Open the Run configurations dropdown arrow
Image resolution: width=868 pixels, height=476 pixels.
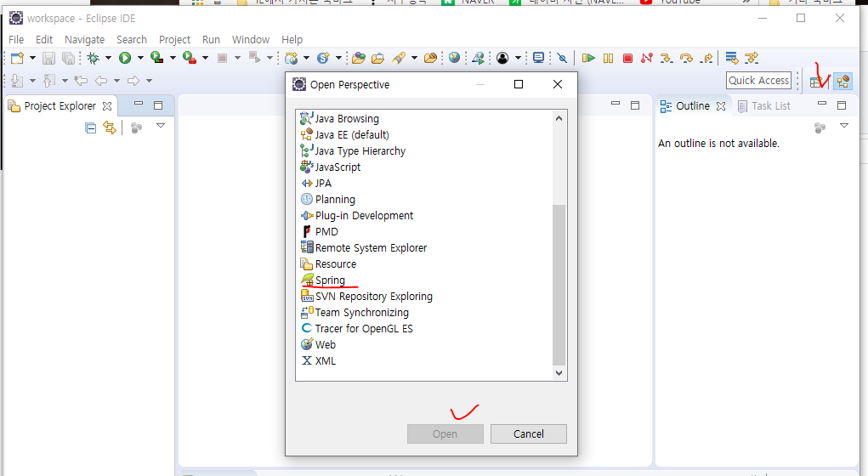140,58
